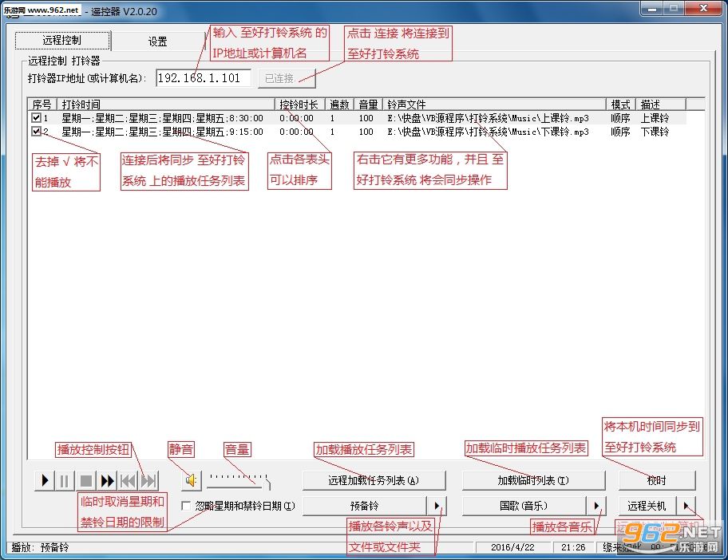Minimize the 遥控器 window
Image resolution: width=728 pixels, height=560 pixels.
(652, 9)
